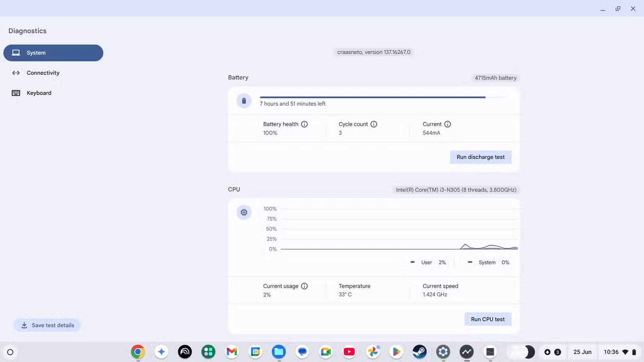Open the Current usage info tooltip

pyautogui.click(x=304, y=286)
